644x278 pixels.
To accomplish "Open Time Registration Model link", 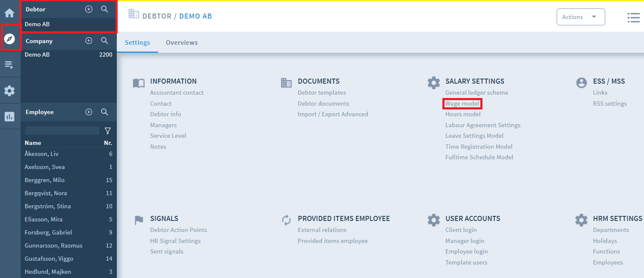I will 479,147.
